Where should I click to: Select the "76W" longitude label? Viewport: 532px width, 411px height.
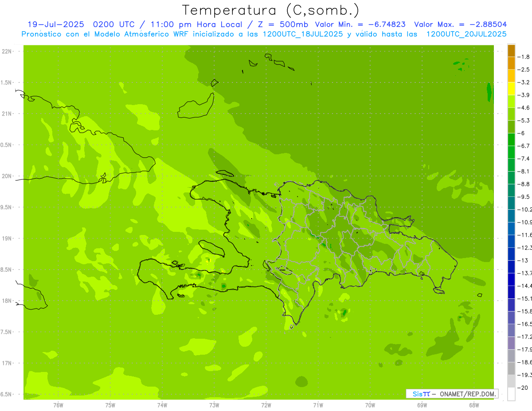tap(58, 405)
